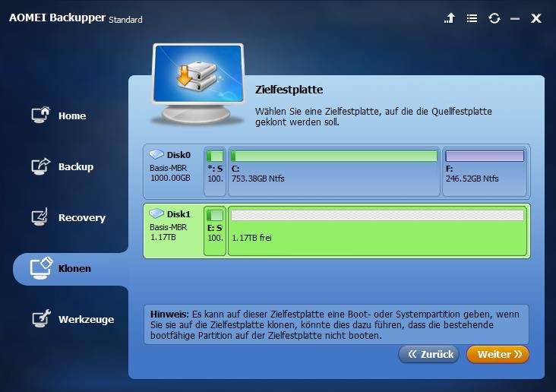Go to the Recovery section
This screenshot has height=392, width=556.
point(82,217)
